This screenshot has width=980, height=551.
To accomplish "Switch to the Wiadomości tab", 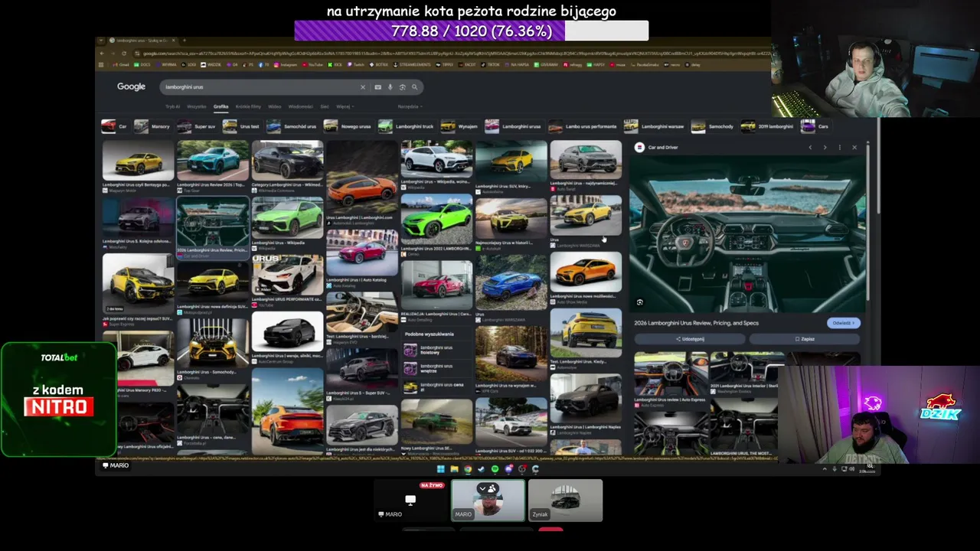I will pos(301,106).
